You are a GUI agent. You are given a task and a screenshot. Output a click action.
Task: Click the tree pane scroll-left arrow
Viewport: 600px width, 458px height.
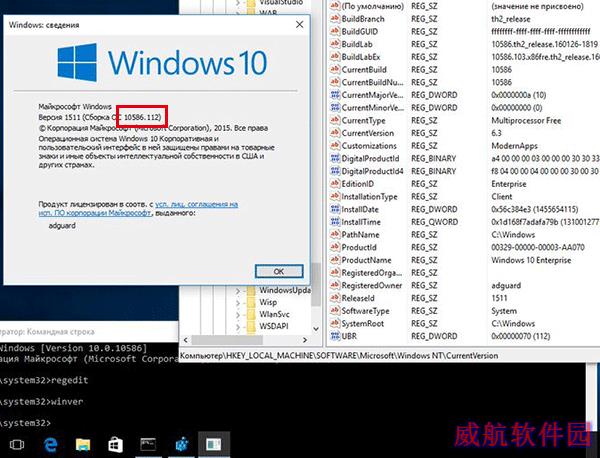(186, 340)
